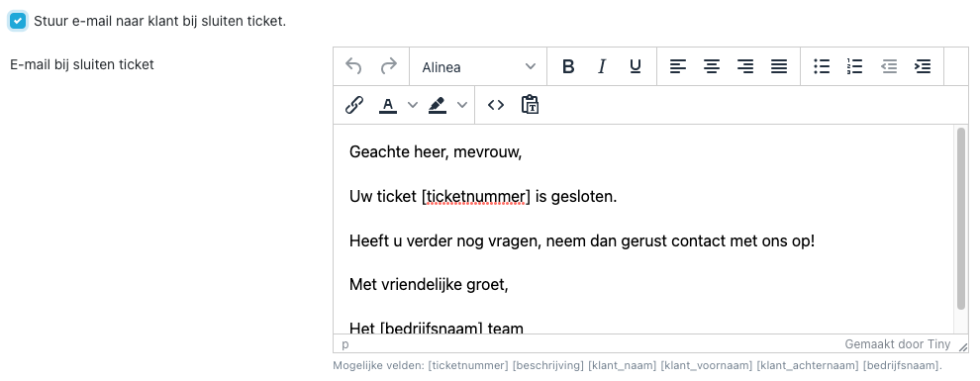Viewport: 980px width, 381px height.
Task: Uncheck send e-mail on ticket close
Action: pos(18,21)
